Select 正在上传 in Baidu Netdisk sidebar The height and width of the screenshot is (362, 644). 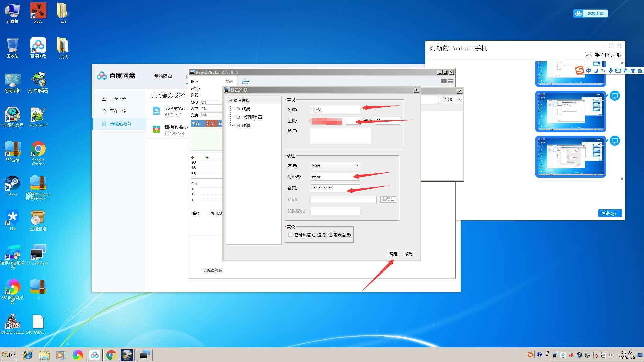[x=118, y=111]
